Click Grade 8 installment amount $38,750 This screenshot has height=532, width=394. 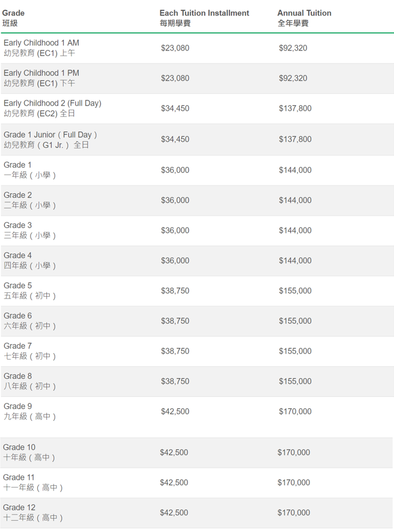coord(175,381)
